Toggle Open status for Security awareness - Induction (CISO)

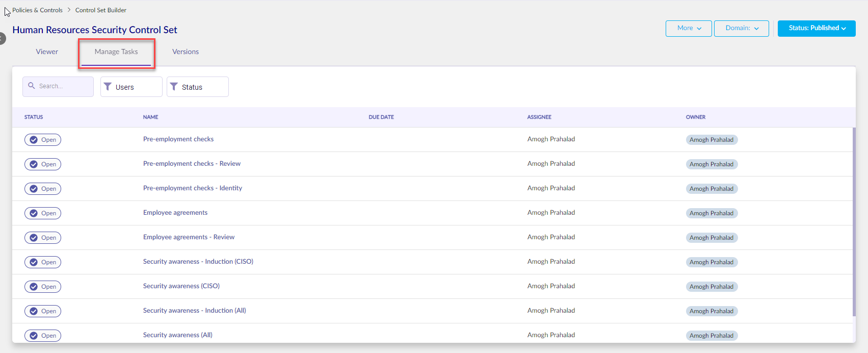pos(43,262)
